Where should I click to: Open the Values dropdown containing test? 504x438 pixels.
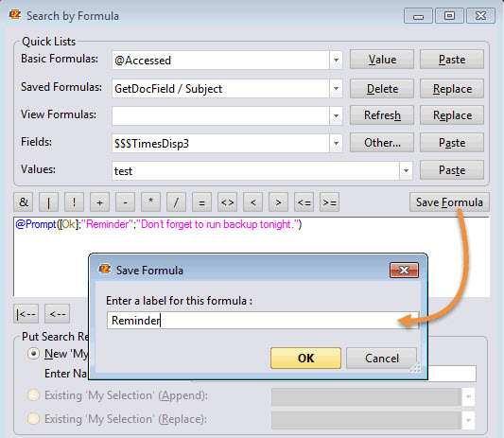pos(406,171)
